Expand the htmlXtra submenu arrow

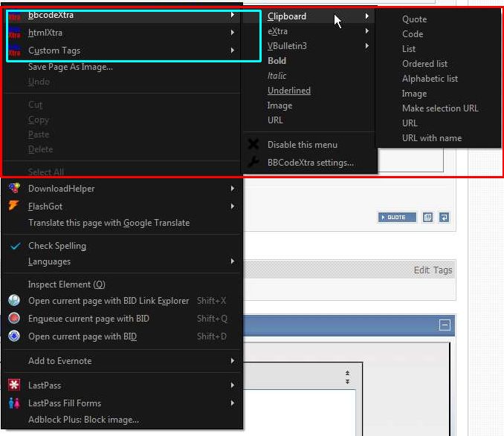233,33
